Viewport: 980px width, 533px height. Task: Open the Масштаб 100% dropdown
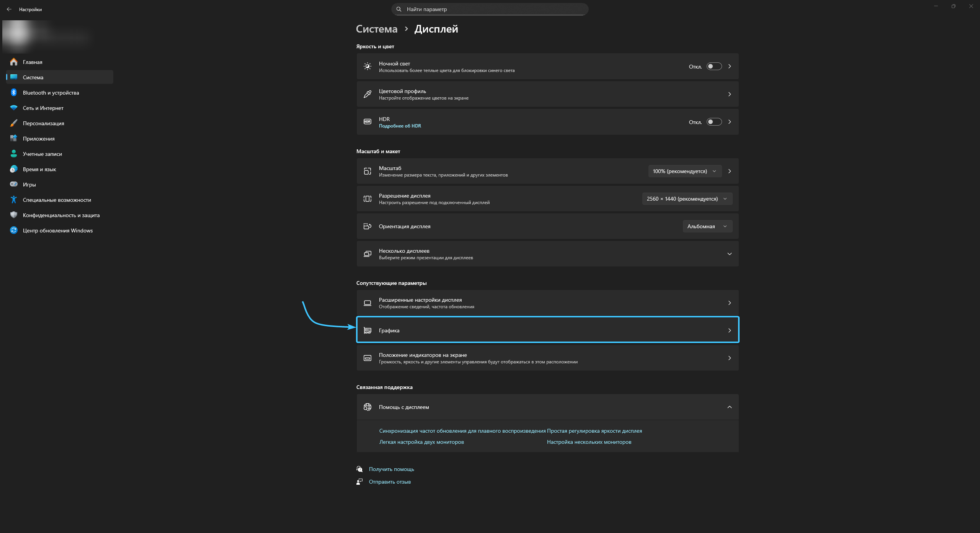[684, 171]
